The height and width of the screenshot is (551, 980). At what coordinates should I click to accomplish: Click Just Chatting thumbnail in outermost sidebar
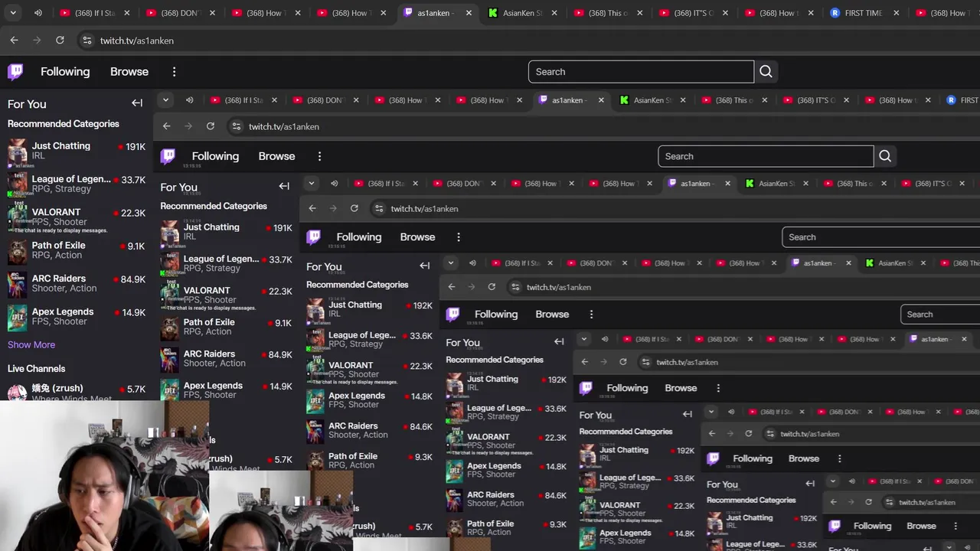click(x=17, y=152)
